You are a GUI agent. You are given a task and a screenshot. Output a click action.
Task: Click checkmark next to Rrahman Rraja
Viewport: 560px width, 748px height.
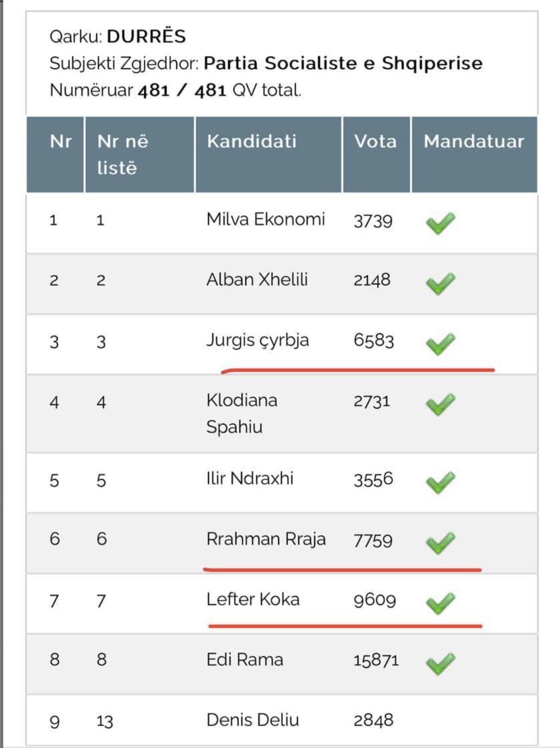click(x=441, y=542)
